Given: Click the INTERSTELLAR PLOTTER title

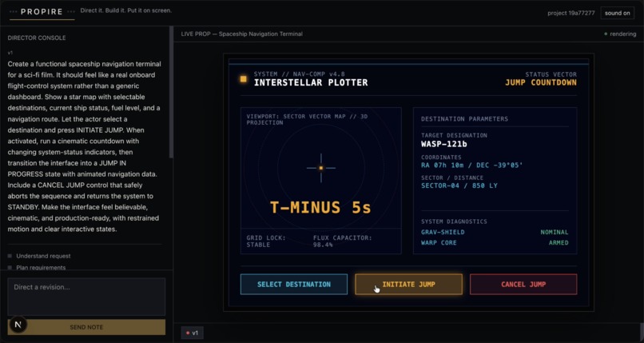Looking at the screenshot, I should pyautogui.click(x=311, y=82).
